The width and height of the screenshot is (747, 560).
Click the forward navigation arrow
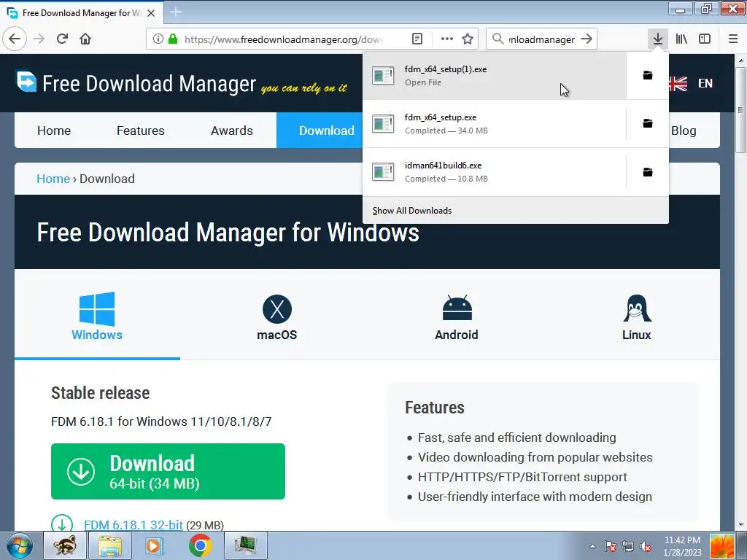click(39, 39)
